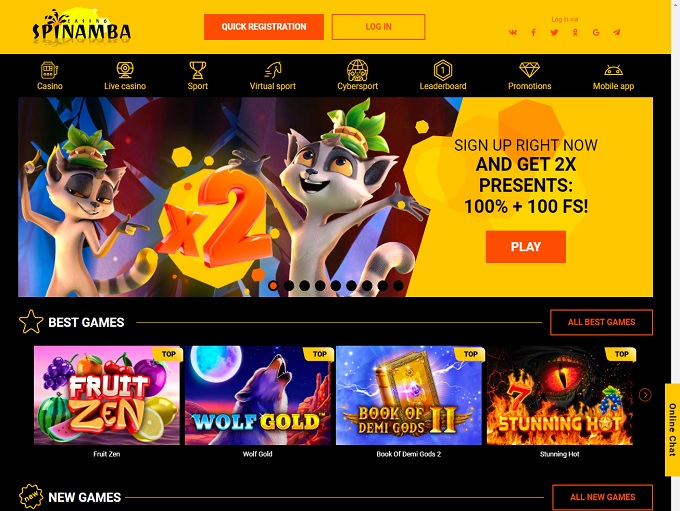The image size is (680, 511).
Task: Open Live casino webcam icon
Action: click(x=125, y=69)
